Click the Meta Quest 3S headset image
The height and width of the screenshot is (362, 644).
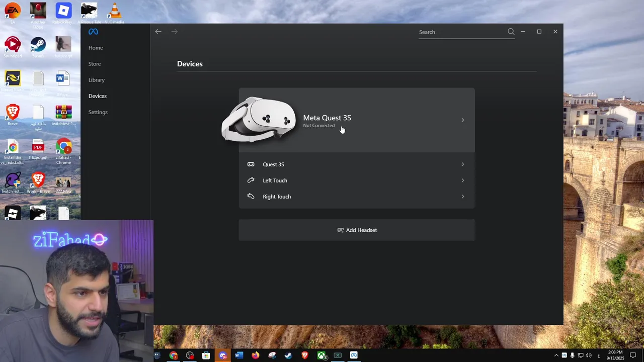tap(259, 119)
